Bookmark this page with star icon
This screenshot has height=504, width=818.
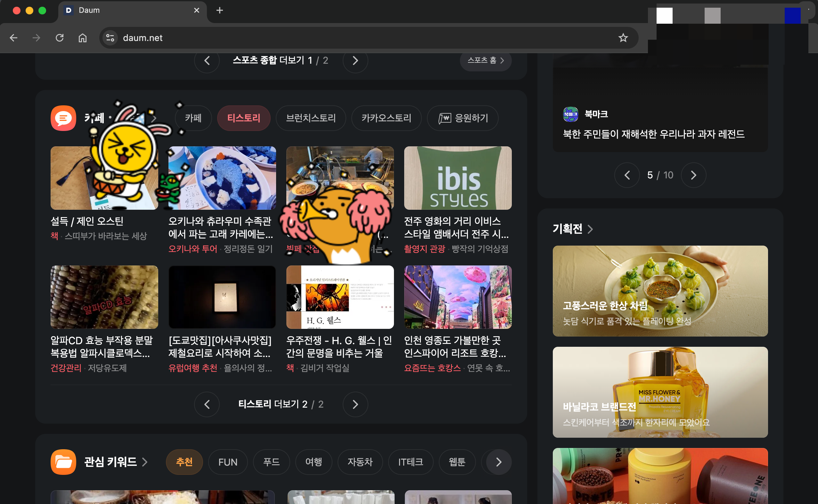pos(623,38)
